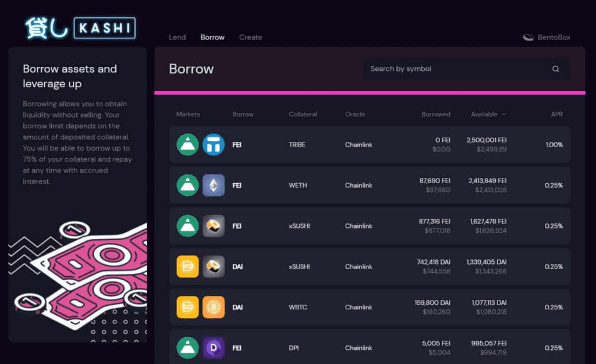Image resolution: width=596 pixels, height=364 pixels.
Task: Click FEI icon in FEI/xSUSHI row
Action: 187,226
